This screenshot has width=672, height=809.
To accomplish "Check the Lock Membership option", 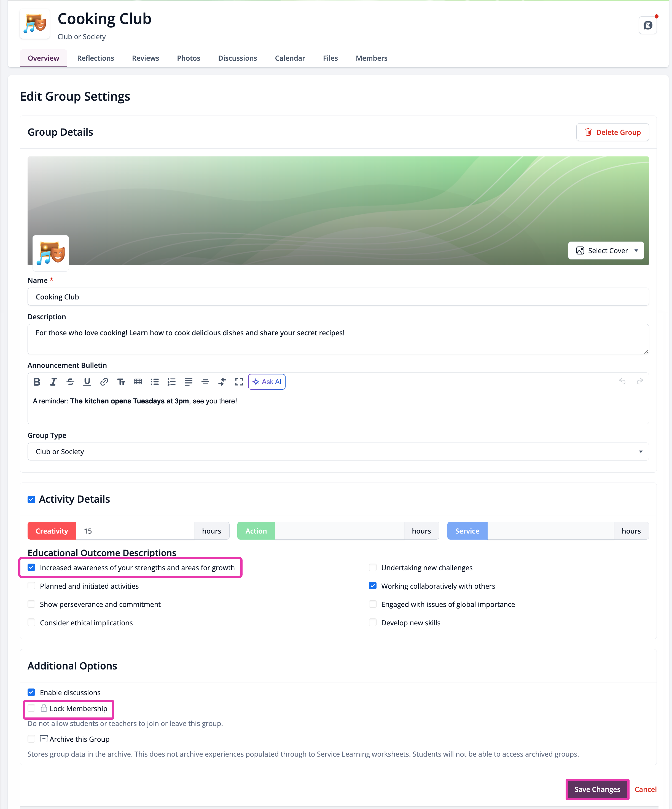I will pyautogui.click(x=32, y=708).
